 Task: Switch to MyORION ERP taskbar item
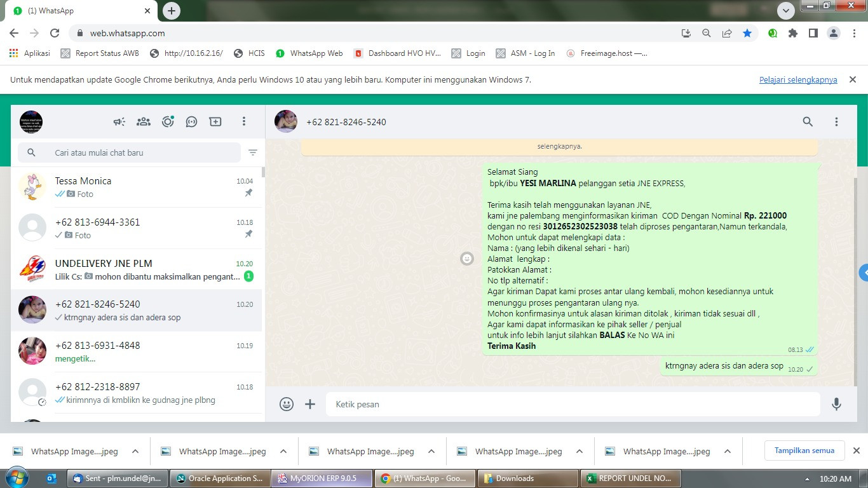pos(322,478)
